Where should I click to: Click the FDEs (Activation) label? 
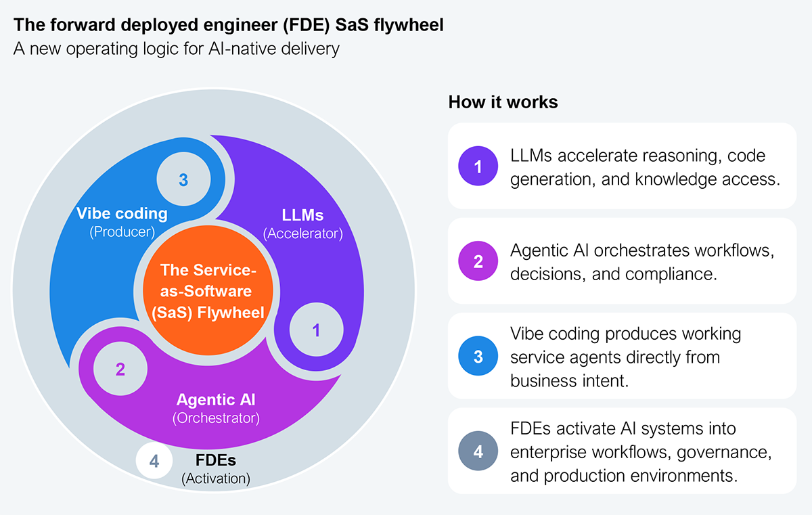(x=216, y=470)
